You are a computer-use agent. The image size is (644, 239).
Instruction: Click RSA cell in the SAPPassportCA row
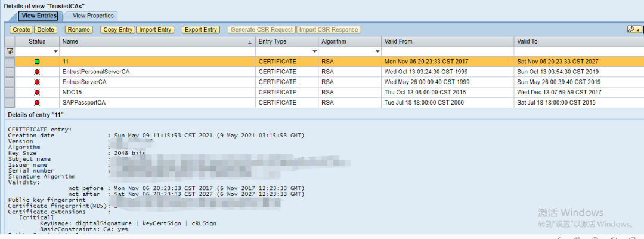[x=350, y=103]
